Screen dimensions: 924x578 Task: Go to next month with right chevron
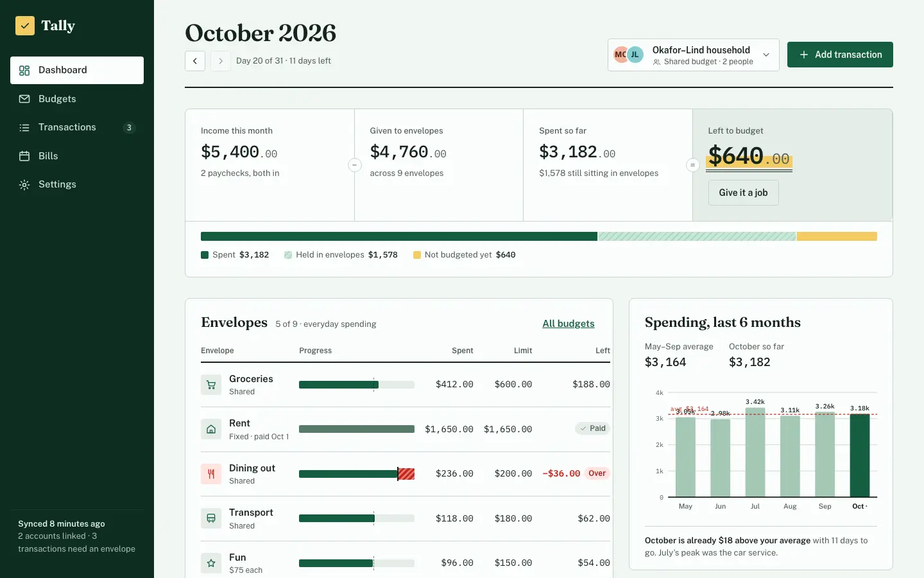click(x=221, y=61)
